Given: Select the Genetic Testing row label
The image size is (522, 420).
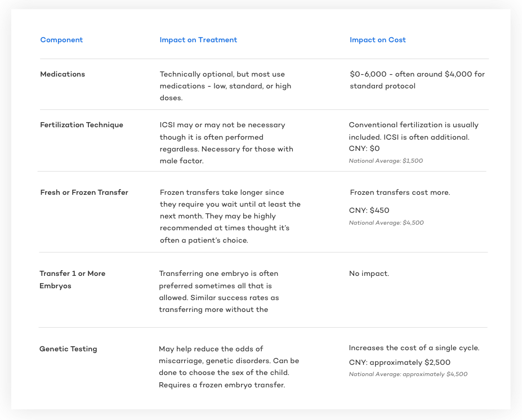Looking at the screenshot, I should coord(68,348).
